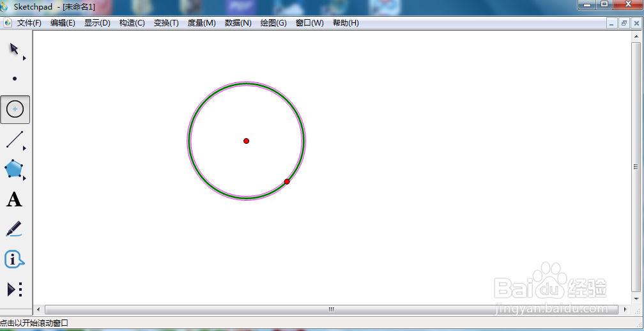Minimize the inner document window
This screenshot has height=331, width=644.
pos(612,24)
